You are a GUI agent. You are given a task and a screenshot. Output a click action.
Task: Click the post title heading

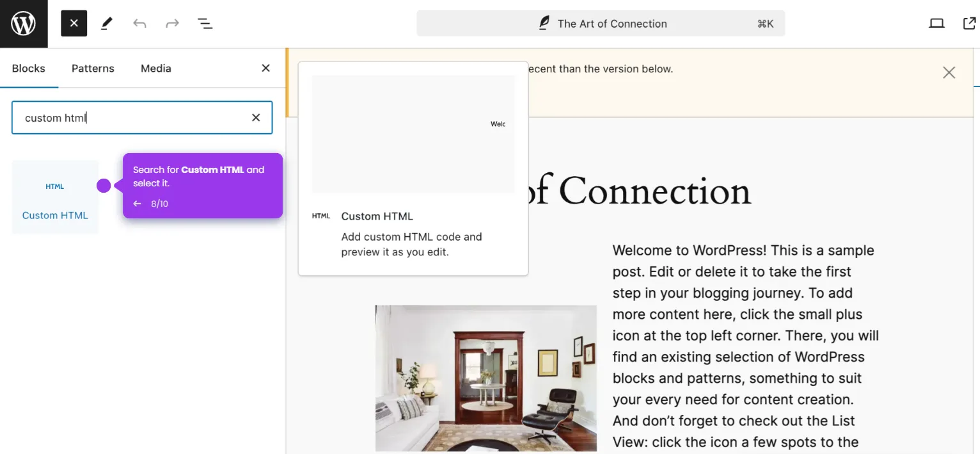pyautogui.click(x=640, y=191)
